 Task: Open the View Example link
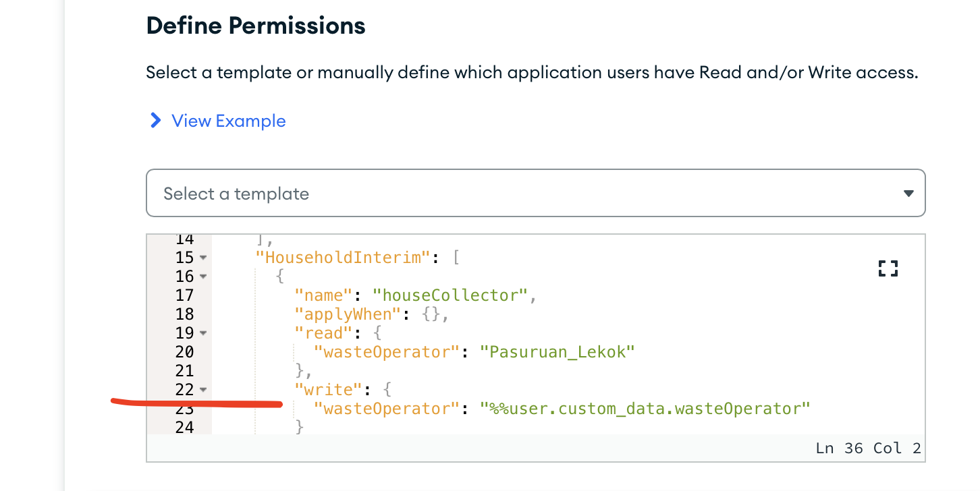coord(228,121)
